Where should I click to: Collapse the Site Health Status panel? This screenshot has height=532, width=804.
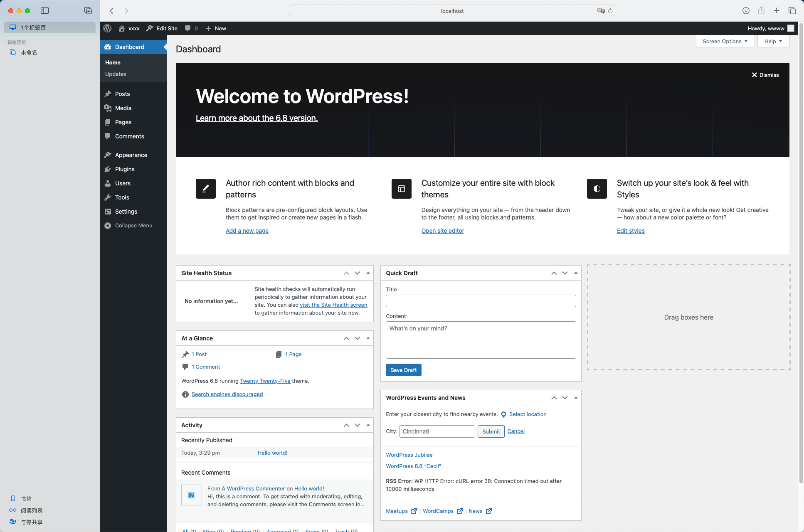(x=367, y=273)
